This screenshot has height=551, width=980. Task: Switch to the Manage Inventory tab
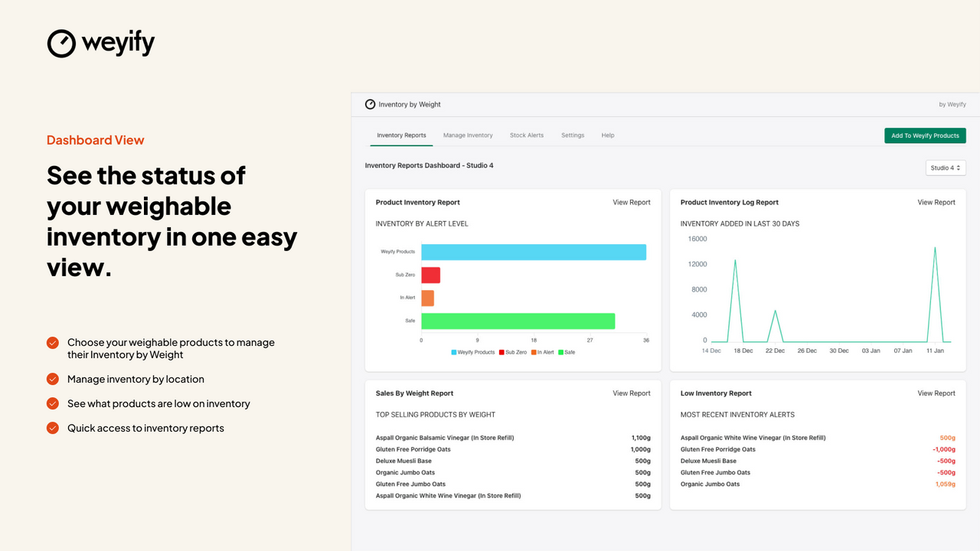pos(468,135)
